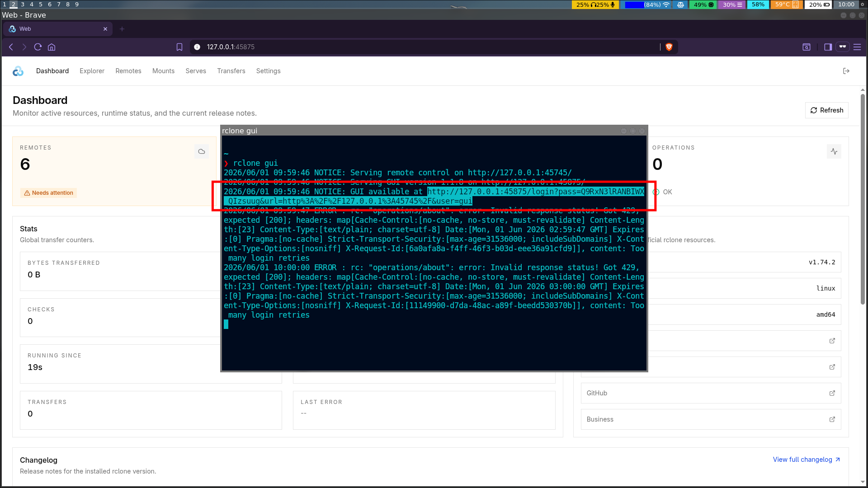Open the Settings tab
The width and height of the screenshot is (868, 488).
tap(268, 71)
